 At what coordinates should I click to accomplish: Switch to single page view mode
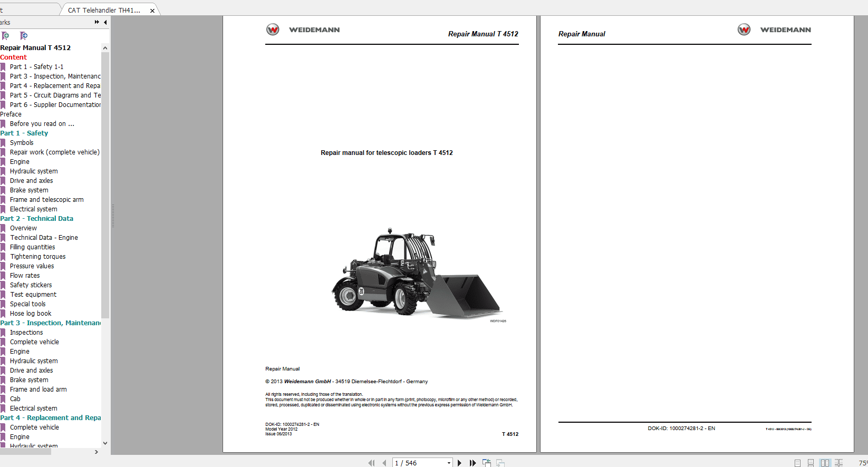click(797, 463)
